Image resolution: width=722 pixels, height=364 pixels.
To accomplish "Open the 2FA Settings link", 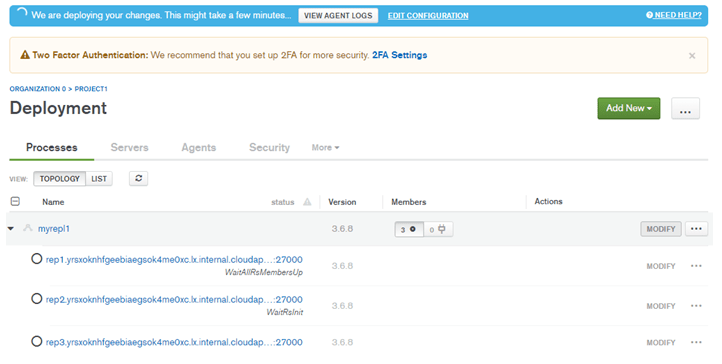I will [399, 55].
